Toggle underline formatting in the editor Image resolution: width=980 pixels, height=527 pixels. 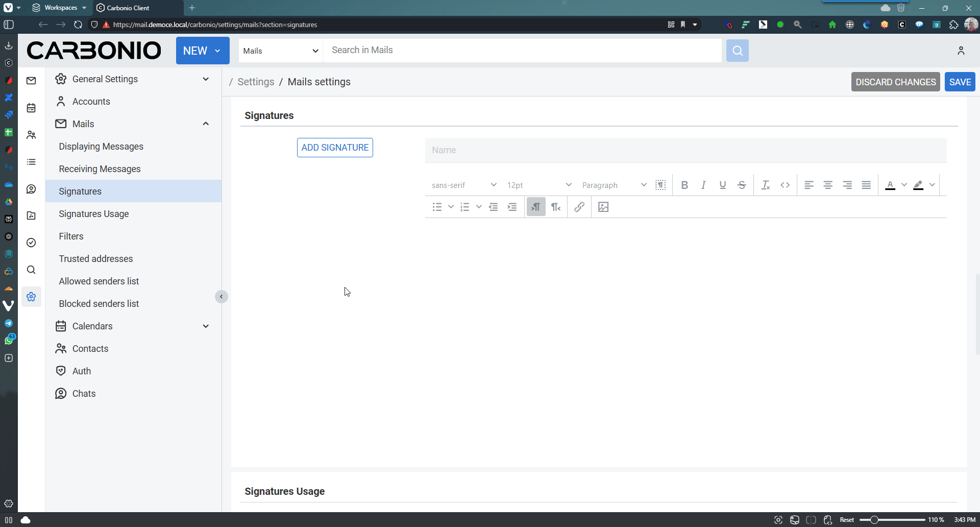[723, 185]
